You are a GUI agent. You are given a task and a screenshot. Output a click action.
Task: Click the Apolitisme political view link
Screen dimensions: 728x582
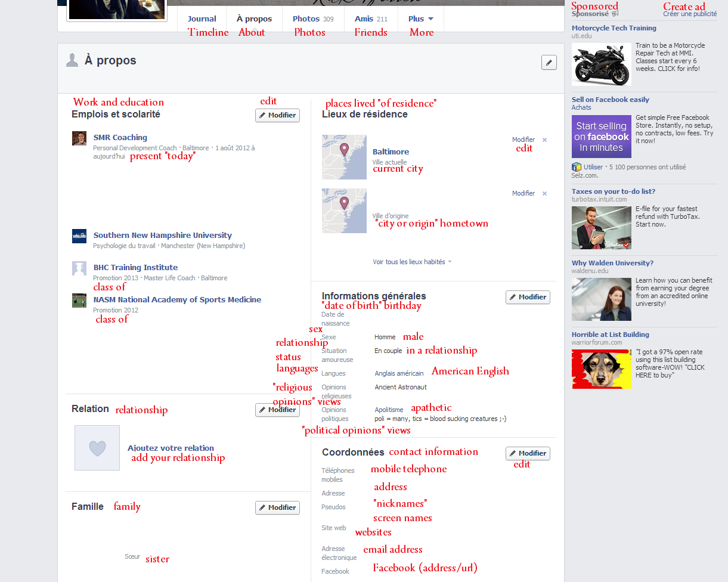click(389, 410)
